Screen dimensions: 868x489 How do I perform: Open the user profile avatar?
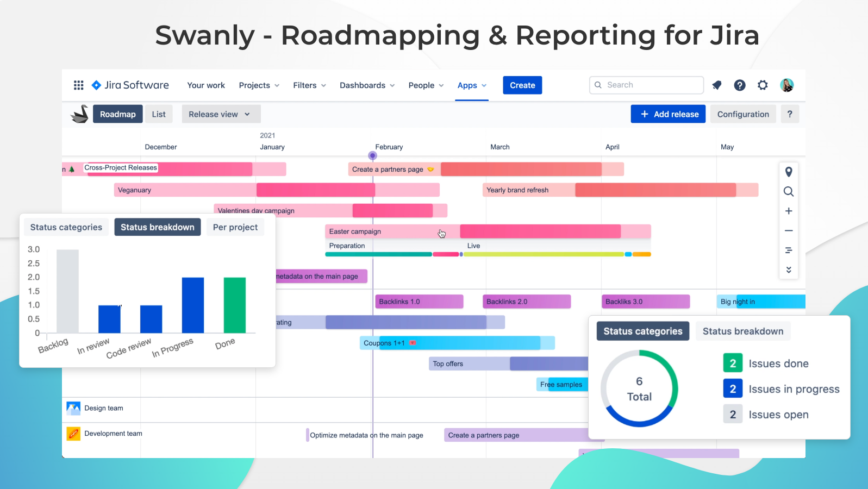786,85
